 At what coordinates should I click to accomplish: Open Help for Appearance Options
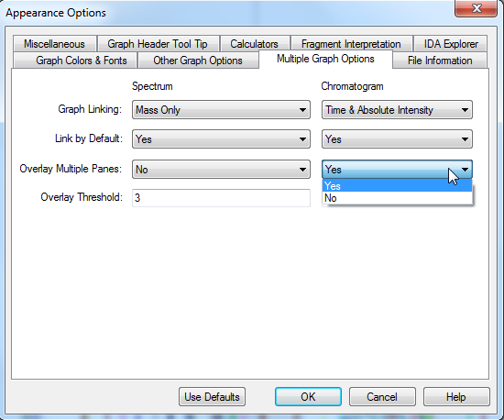[x=456, y=396]
